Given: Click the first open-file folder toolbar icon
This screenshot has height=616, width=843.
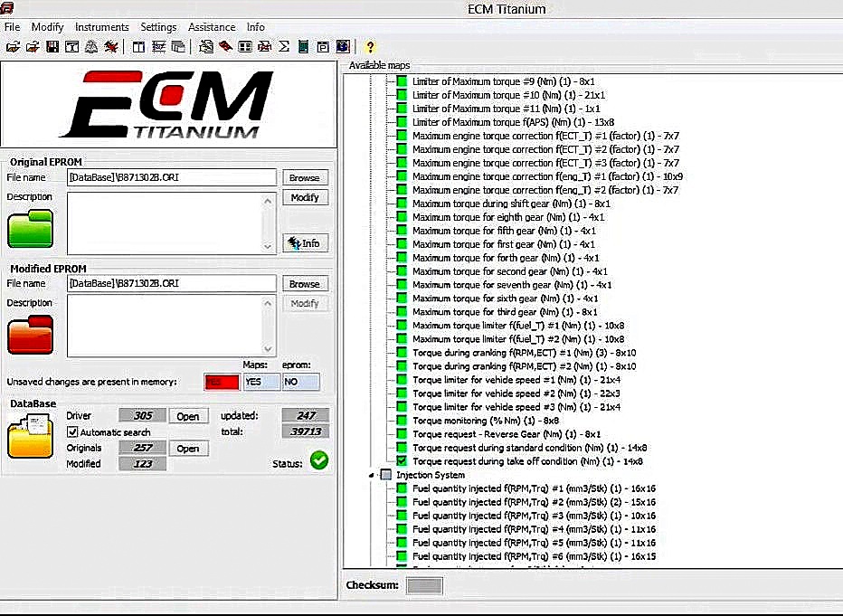Looking at the screenshot, I should (x=13, y=47).
